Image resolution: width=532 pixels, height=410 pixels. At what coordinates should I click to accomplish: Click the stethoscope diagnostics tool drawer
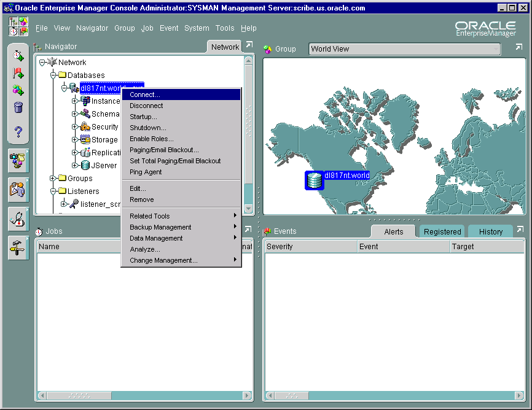click(x=18, y=219)
